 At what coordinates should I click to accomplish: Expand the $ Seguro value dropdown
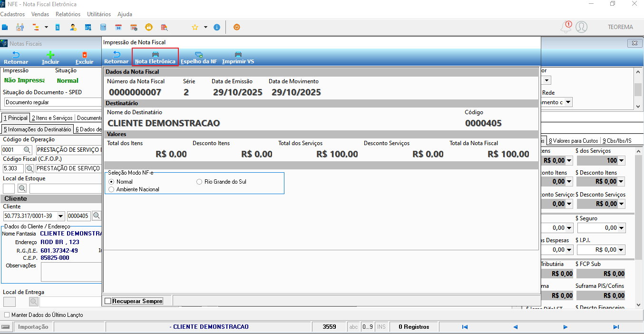coord(621,228)
